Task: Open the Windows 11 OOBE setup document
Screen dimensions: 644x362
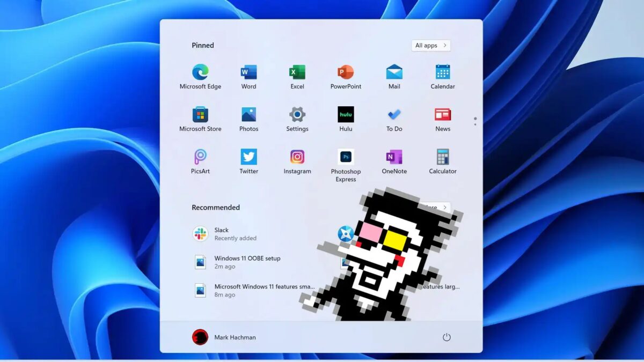Action: pos(246,262)
